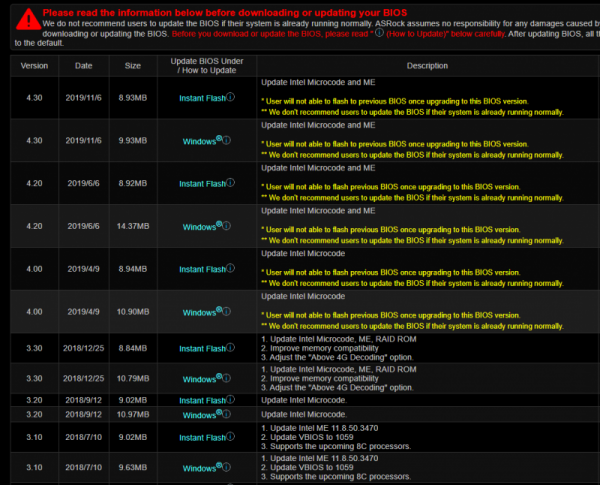
Task: Click globe icon in 4.00 Windows 10.90MB row
Action: point(219,309)
